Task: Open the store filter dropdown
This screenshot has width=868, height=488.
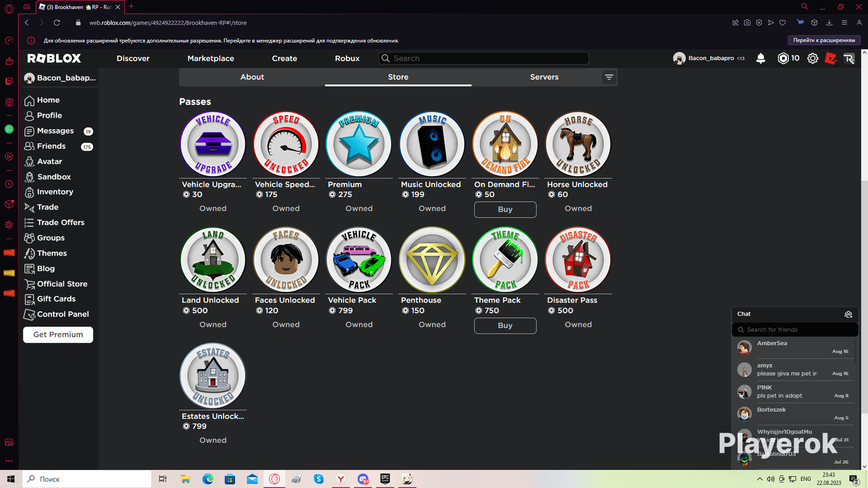Action: (609, 77)
